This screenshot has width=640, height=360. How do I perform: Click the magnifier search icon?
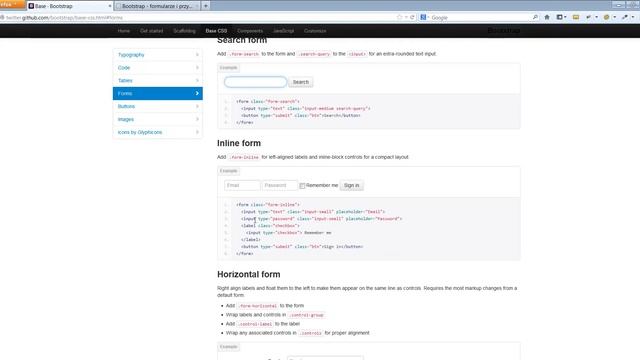click(535, 18)
